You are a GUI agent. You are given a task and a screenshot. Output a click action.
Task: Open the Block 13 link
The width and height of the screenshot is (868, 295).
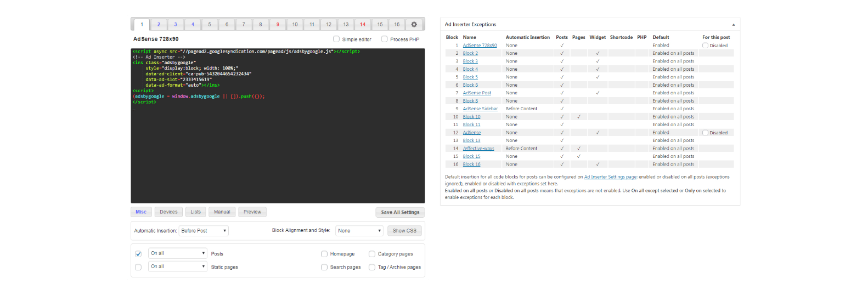[471, 140]
